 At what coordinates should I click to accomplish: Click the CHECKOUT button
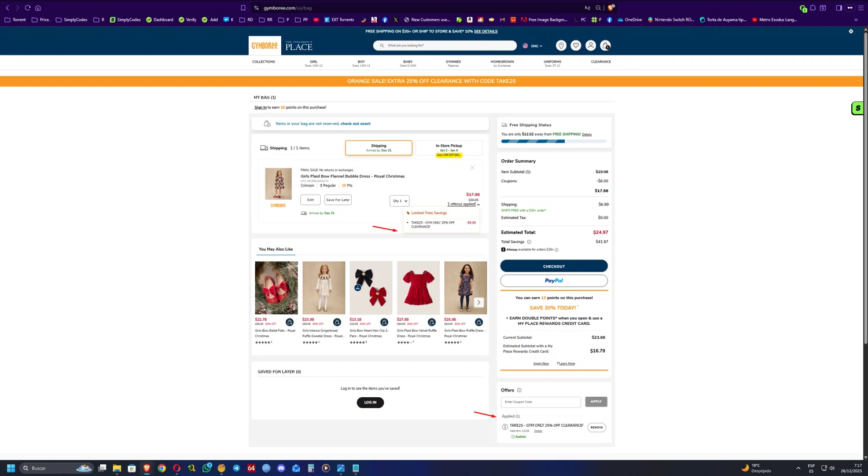554,266
